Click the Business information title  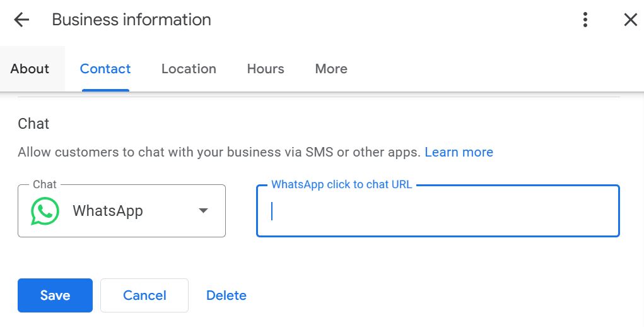(x=131, y=20)
